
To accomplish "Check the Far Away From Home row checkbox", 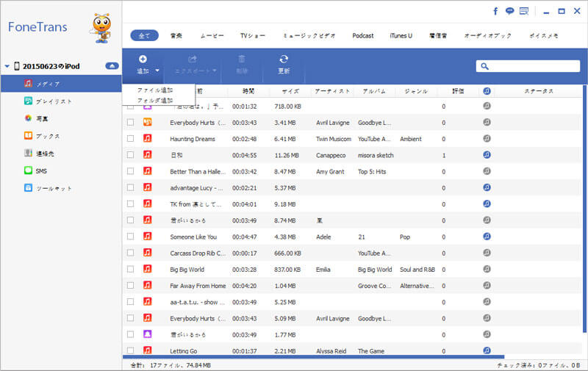I will pyautogui.click(x=130, y=286).
